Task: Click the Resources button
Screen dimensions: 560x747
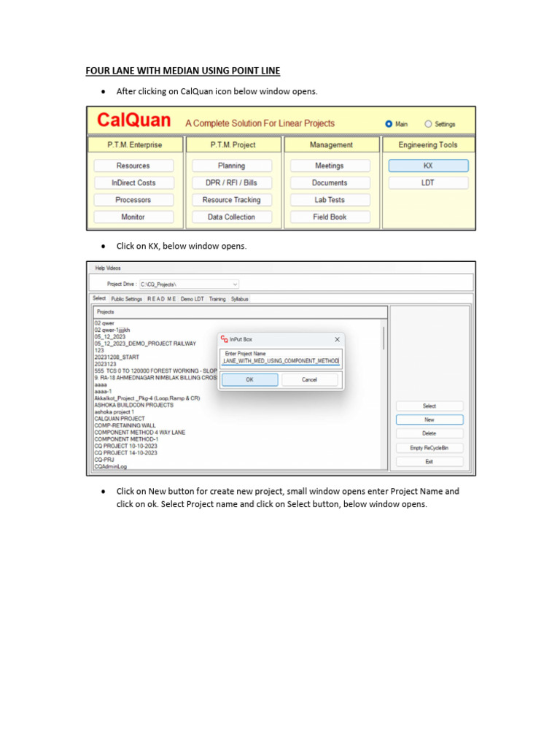Action: pyautogui.click(x=133, y=166)
